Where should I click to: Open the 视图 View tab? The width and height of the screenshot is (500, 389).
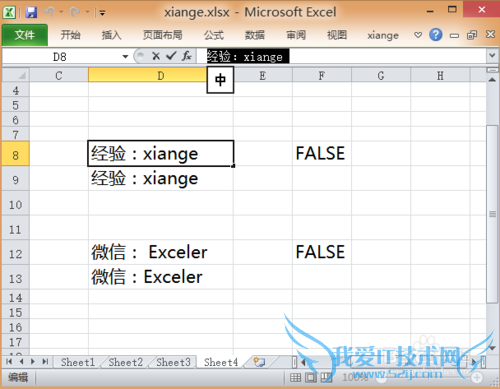click(x=337, y=35)
